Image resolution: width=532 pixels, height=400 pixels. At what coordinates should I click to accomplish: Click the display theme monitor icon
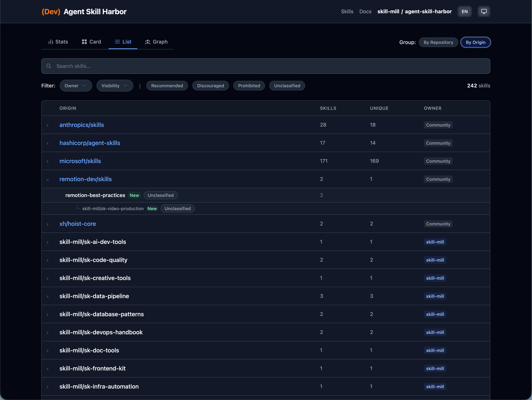tap(484, 11)
